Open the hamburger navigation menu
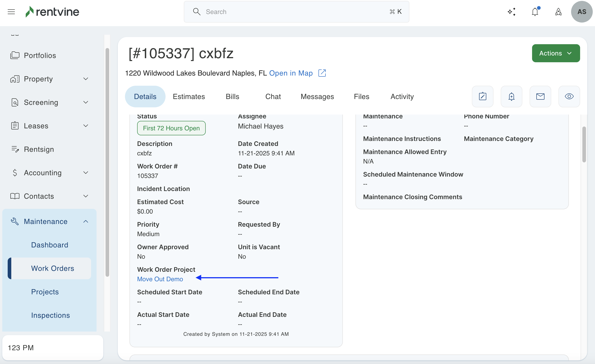Image resolution: width=595 pixels, height=364 pixels. click(11, 12)
